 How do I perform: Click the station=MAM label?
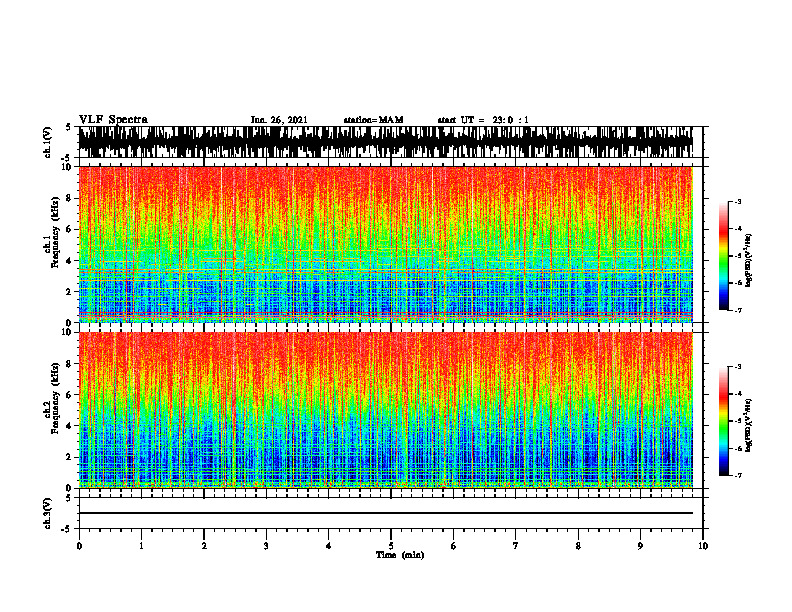tap(373, 120)
